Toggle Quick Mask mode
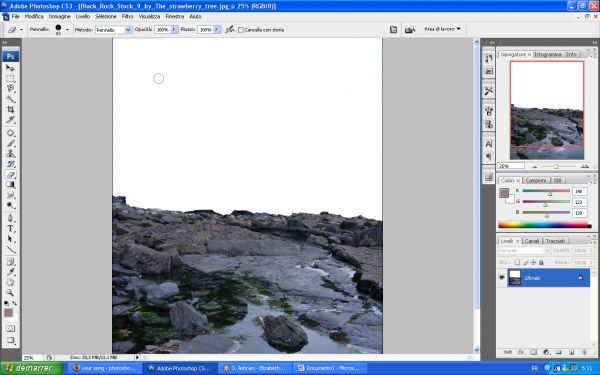This screenshot has width=600, height=375. 10,328
